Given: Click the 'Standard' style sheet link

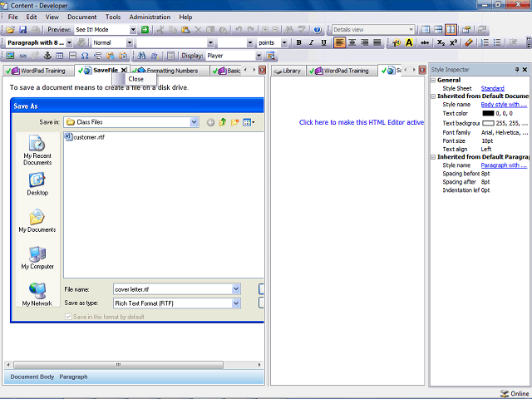Looking at the screenshot, I should click(492, 88).
